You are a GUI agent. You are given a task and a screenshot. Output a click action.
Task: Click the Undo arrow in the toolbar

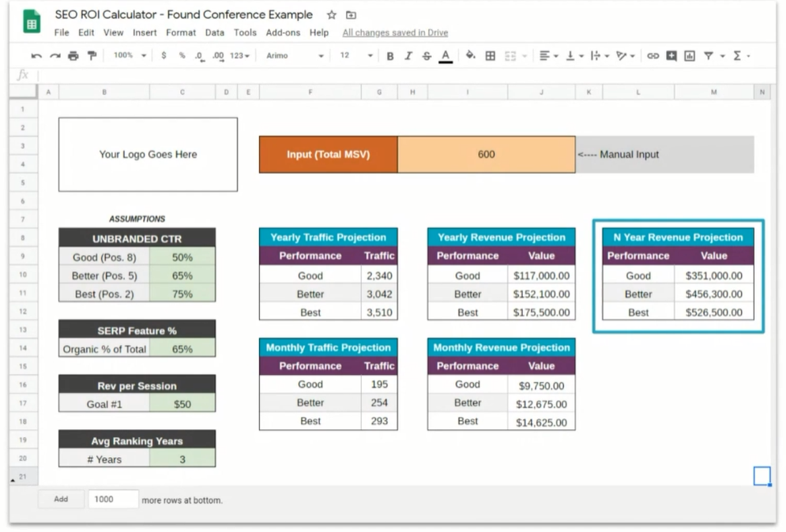(x=36, y=56)
